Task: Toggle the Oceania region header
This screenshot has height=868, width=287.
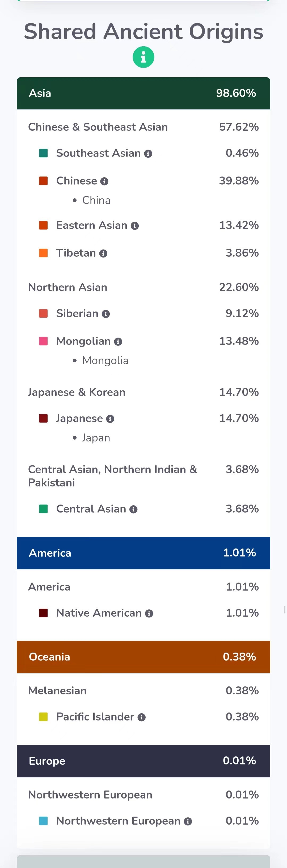Action: (143, 657)
